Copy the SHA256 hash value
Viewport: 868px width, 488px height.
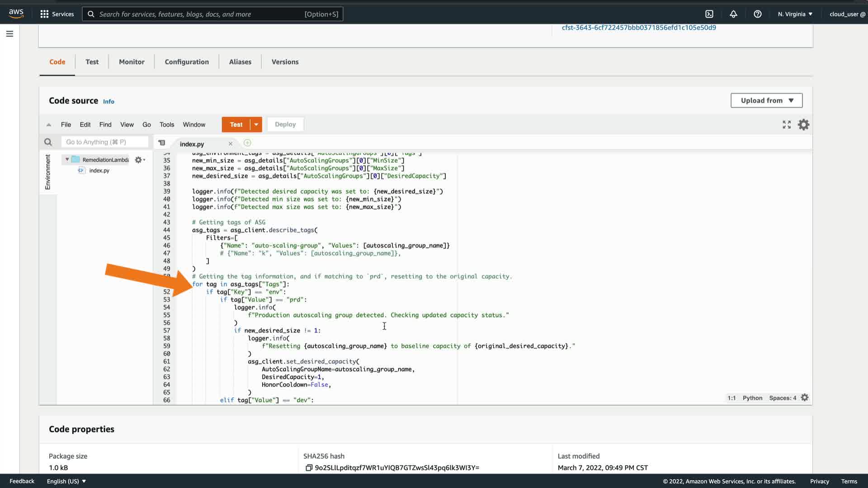(x=309, y=468)
